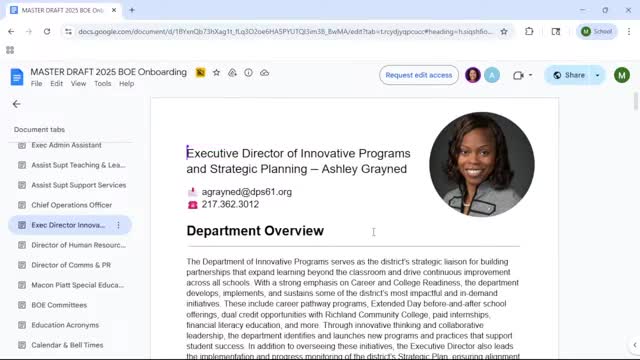Open the Chief Operations Officer tab
This screenshot has width=640, height=360.
click(x=70, y=205)
